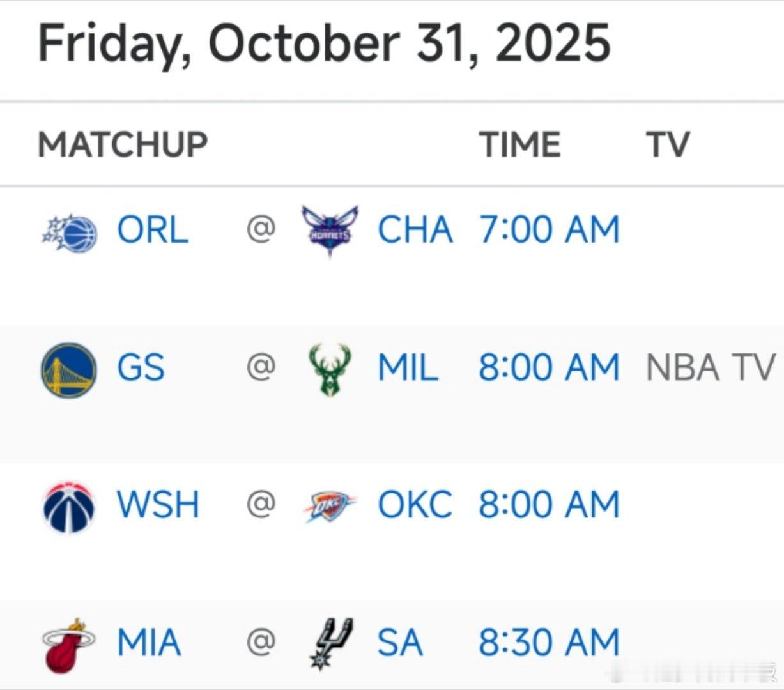
Task: Click the Miami Heat logo
Action: (x=69, y=645)
